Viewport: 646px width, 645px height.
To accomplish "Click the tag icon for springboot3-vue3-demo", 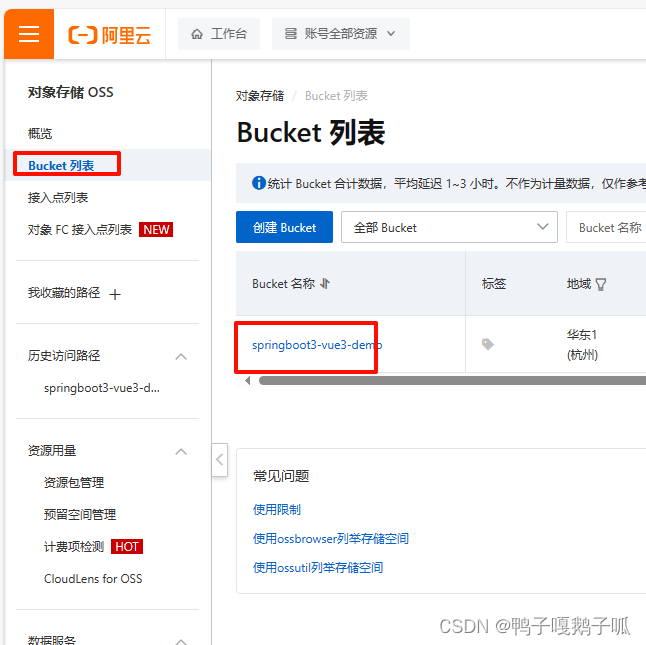I will tap(487, 344).
